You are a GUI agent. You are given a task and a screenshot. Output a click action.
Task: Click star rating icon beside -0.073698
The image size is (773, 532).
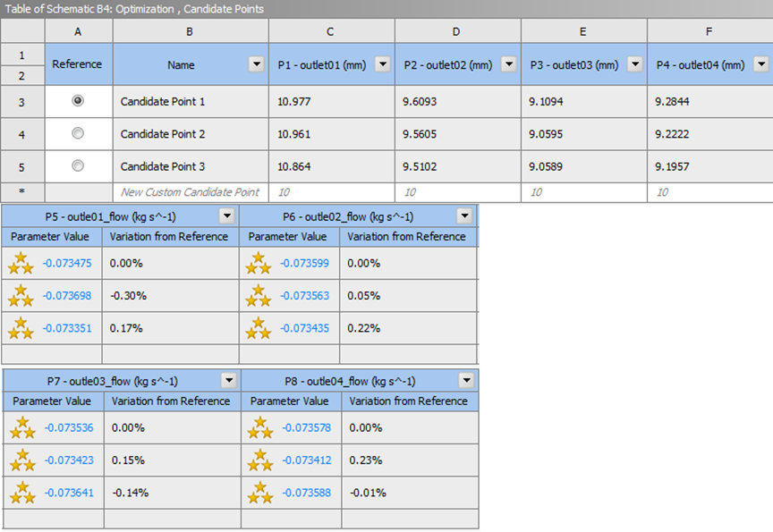21,296
